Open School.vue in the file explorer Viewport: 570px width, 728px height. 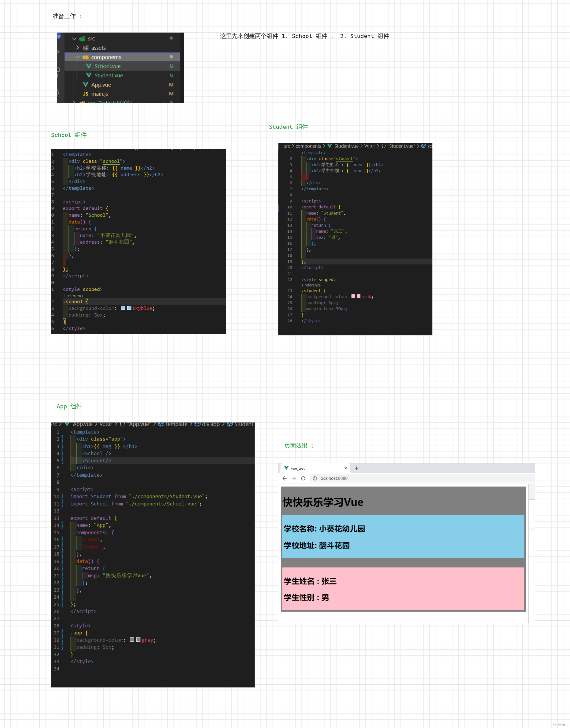point(107,66)
